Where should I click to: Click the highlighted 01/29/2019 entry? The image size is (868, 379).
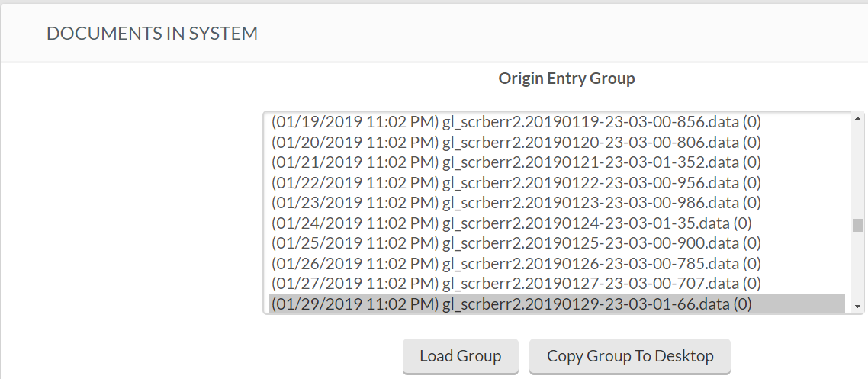tap(512, 304)
